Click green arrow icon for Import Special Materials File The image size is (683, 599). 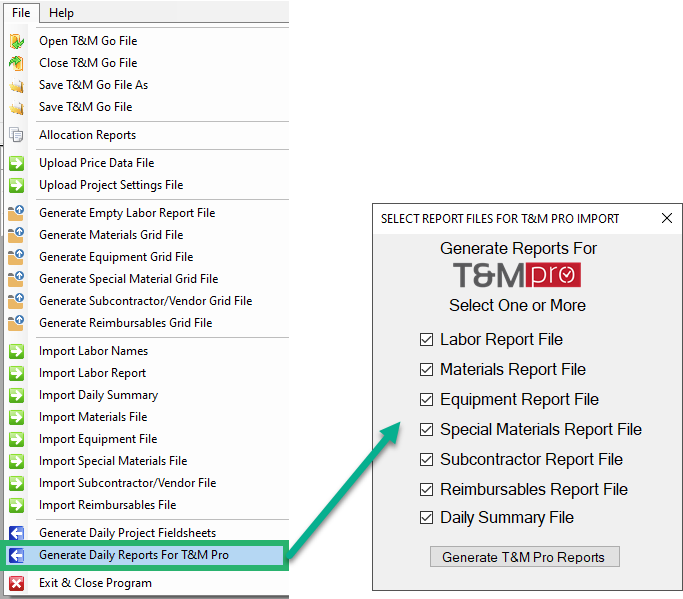pos(17,461)
